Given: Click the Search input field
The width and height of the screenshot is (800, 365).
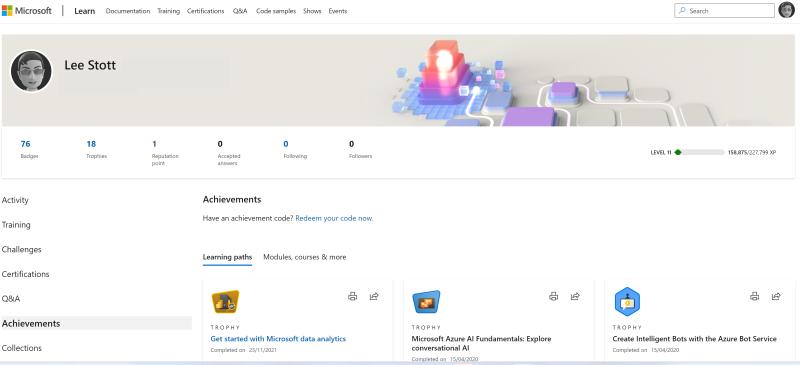Looking at the screenshot, I should pyautogui.click(x=724, y=11).
